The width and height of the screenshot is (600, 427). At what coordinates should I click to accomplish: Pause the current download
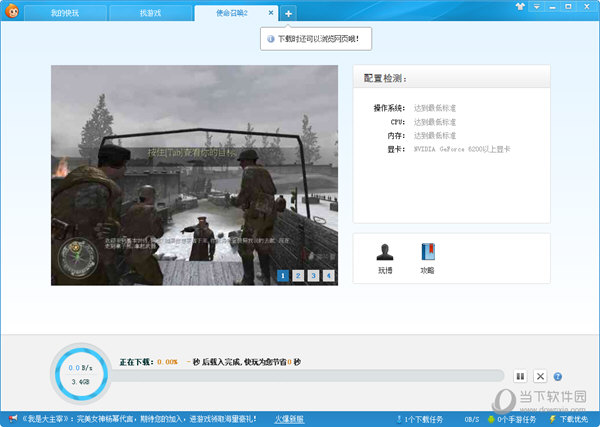click(x=520, y=376)
